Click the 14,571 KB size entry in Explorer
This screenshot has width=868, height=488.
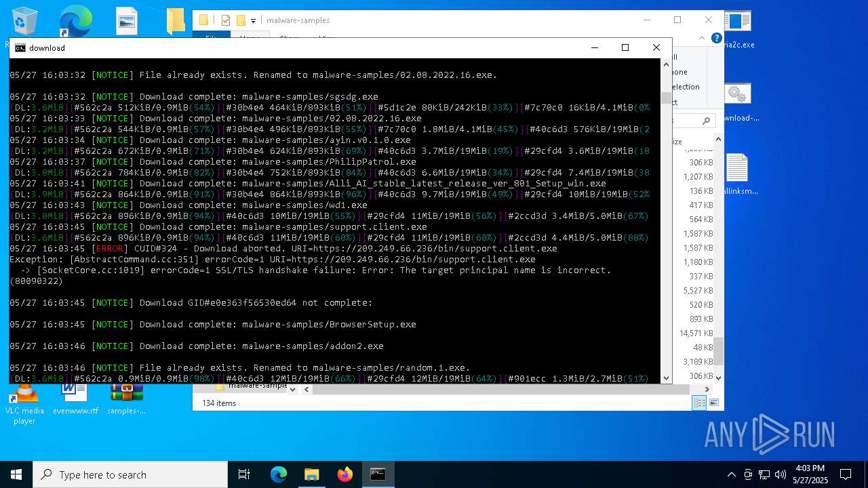(696, 333)
